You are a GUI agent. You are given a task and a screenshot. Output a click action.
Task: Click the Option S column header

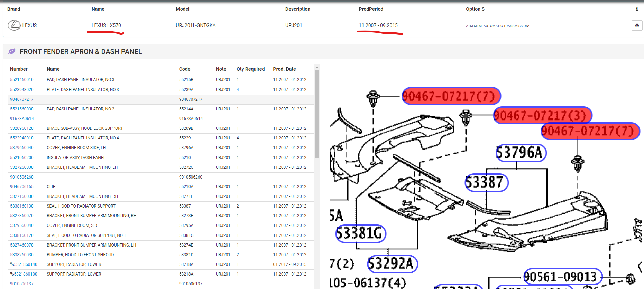(475, 9)
